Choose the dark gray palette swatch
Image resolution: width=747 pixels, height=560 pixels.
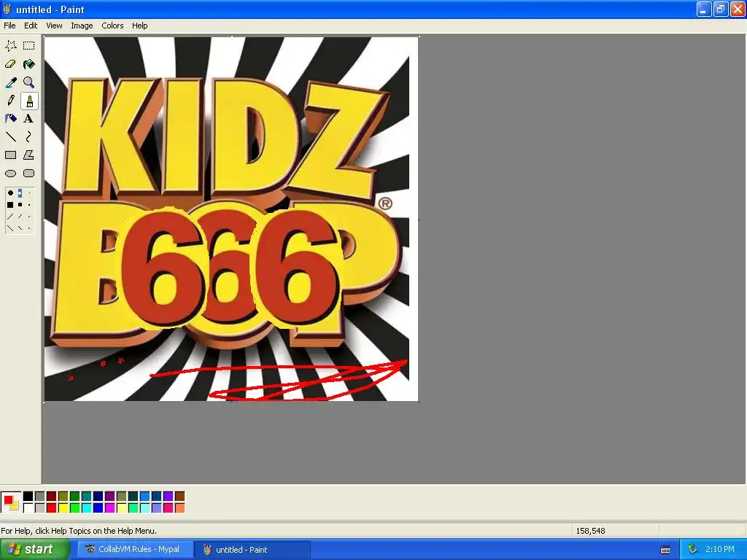point(39,497)
